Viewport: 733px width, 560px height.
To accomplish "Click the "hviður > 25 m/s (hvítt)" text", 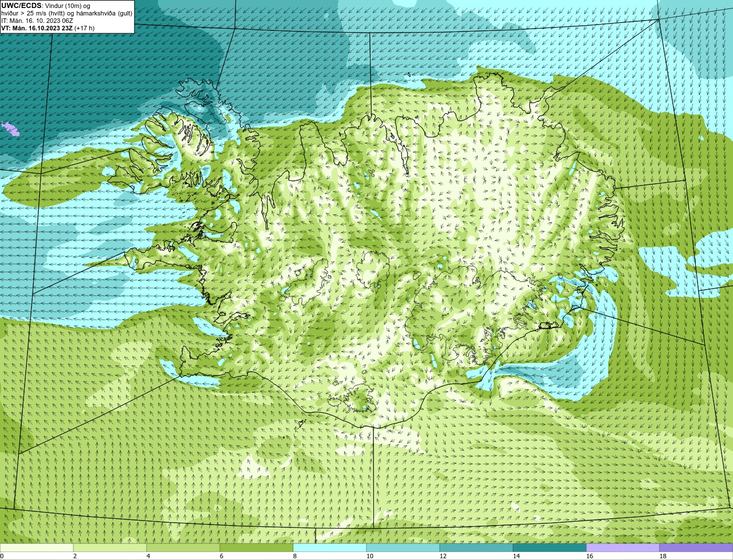I will pyautogui.click(x=33, y=13).
